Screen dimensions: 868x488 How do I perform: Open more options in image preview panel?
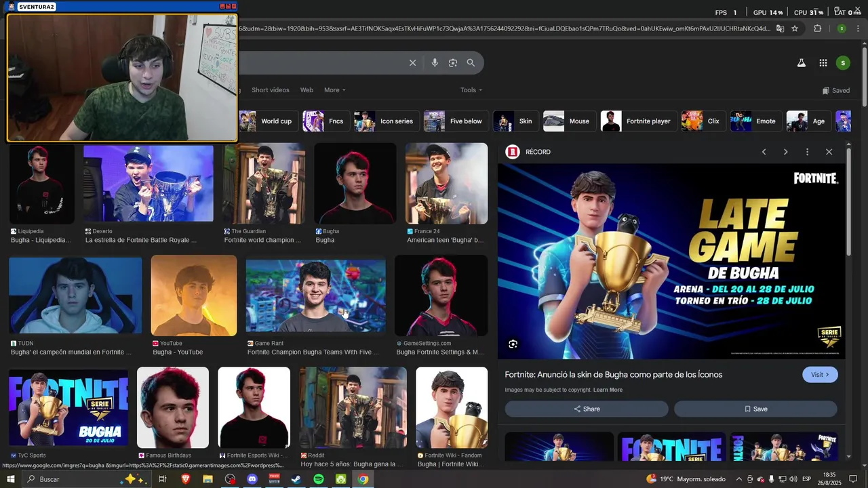(x=807, y=152)
